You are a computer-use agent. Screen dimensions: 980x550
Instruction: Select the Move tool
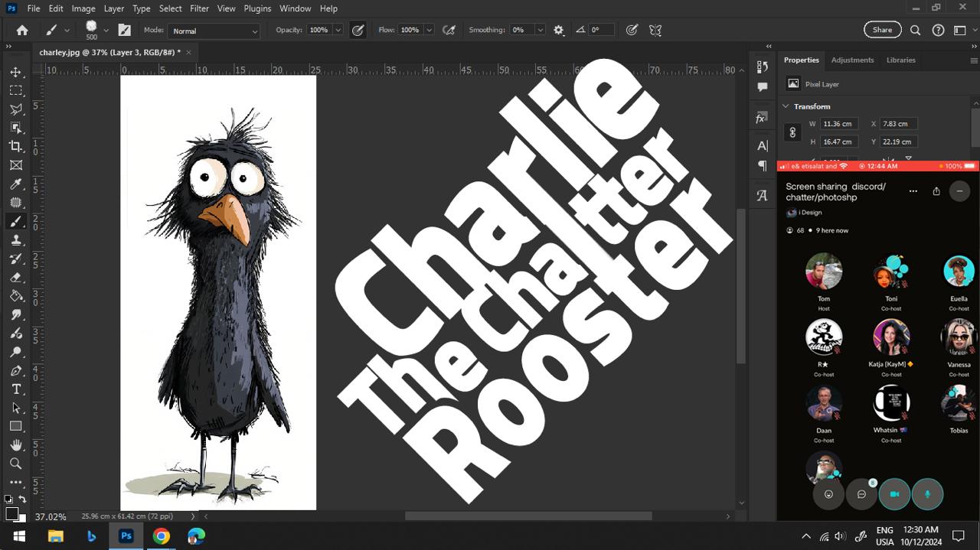(x=16, y=72)
